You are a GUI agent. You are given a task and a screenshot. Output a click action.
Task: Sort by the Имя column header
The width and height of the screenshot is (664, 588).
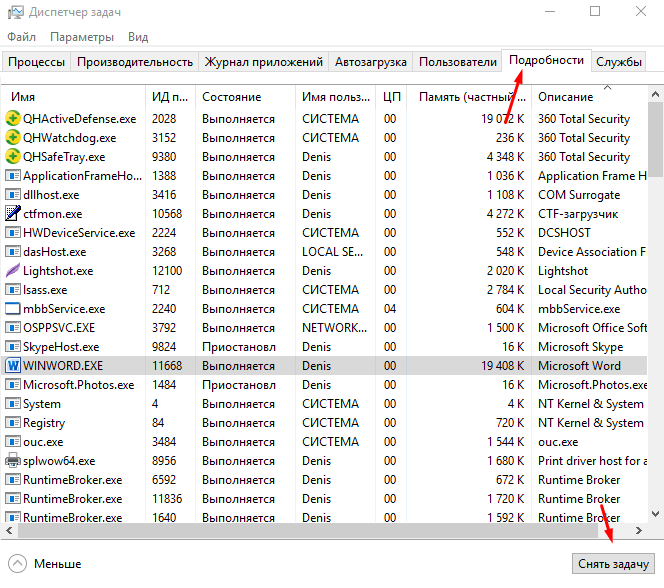[x=73, y=97]
